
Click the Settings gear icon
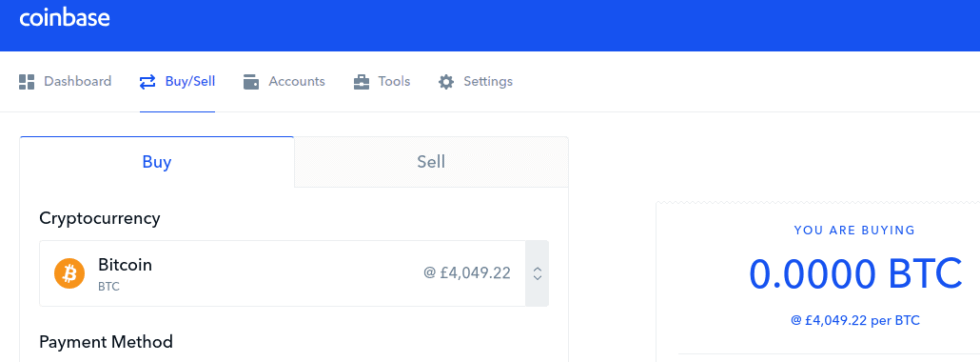[445, 82]
